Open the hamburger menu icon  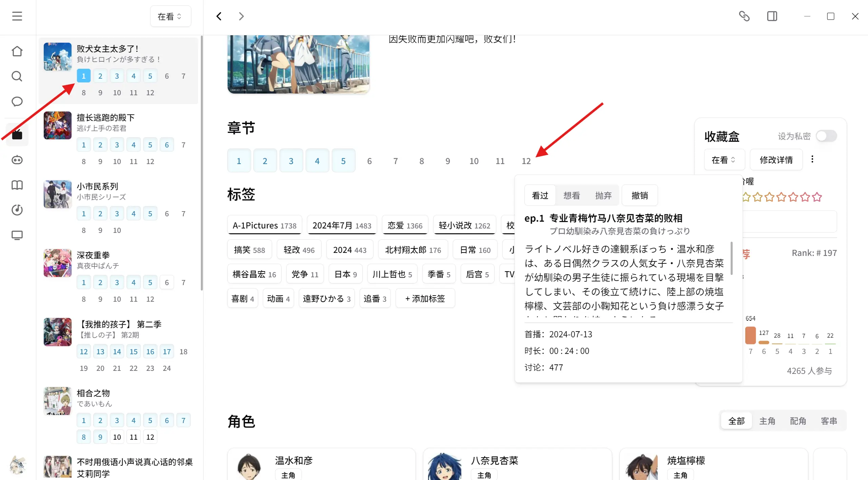pyautogui.click(x=17, y=16)
